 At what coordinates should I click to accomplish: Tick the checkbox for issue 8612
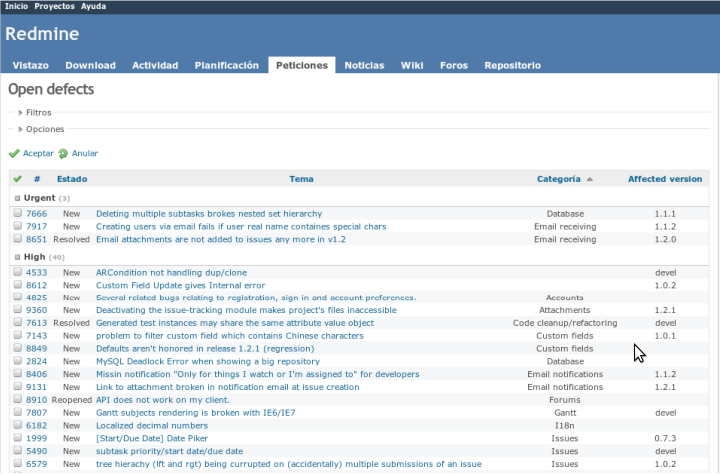click(x=17, y=284)
